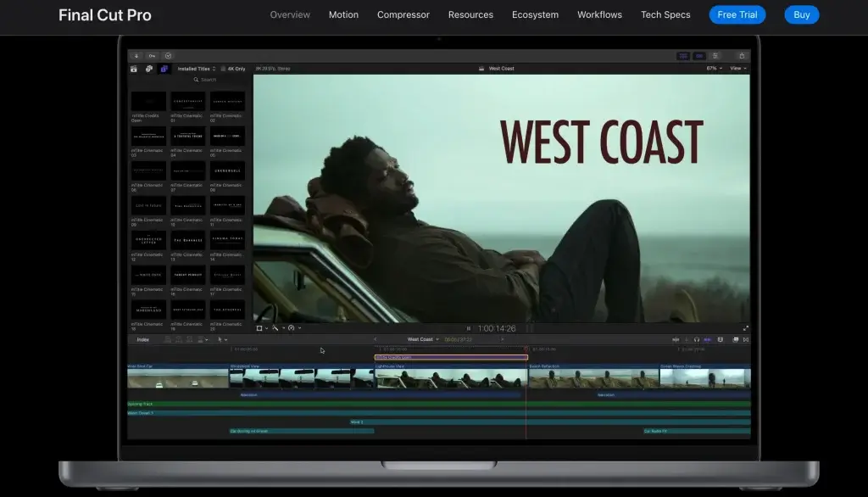
Task: Open the View menu in the viewer
Action: coord(736,68)
